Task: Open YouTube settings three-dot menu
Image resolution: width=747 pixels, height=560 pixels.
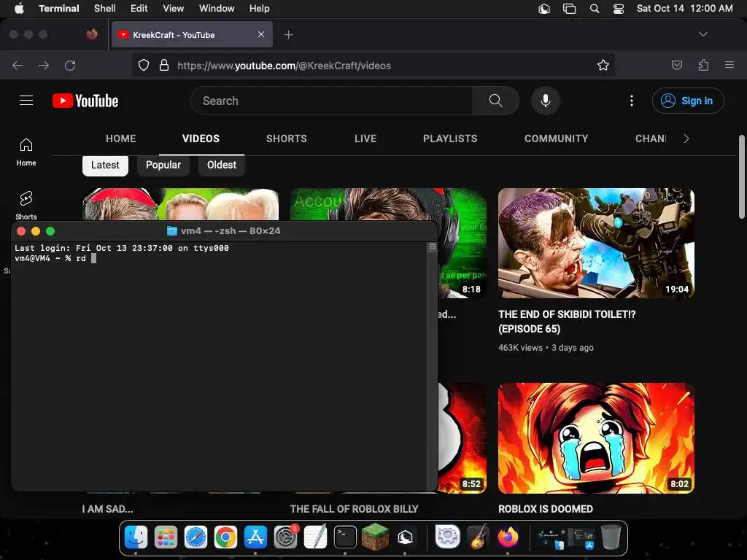Action: [632, 101]
